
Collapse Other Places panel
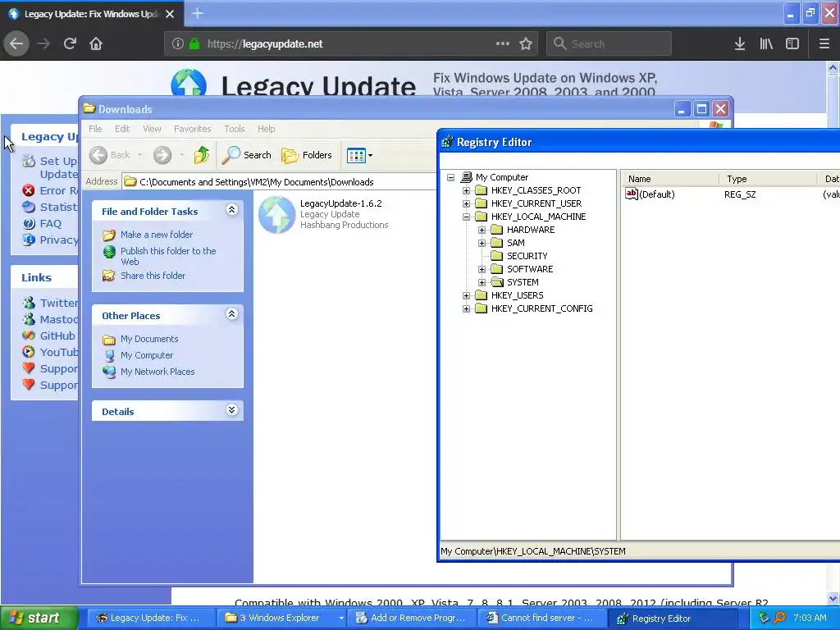tap(231, 314)
